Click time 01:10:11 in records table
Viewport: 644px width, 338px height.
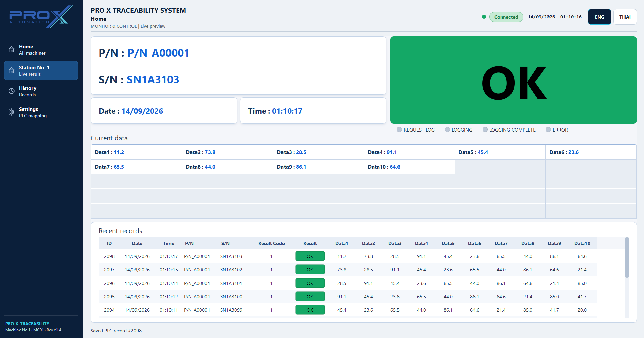pyautogui.click(x=169, y=310)
